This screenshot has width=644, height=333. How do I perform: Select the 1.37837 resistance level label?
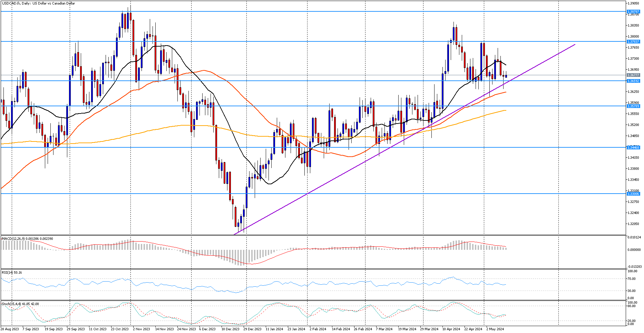tap(633, 41)
